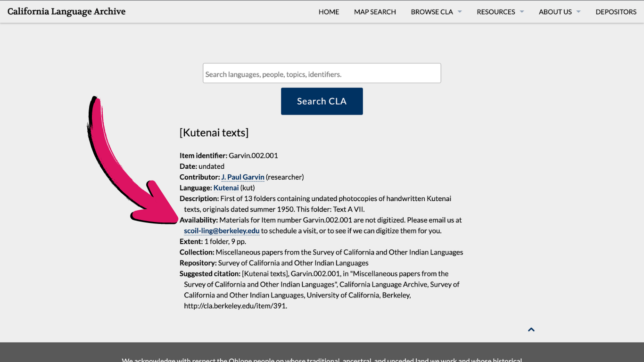Expand the ABOUT US dropdown arrow
The width and height of the screenshot is (644, 362).
578,12
